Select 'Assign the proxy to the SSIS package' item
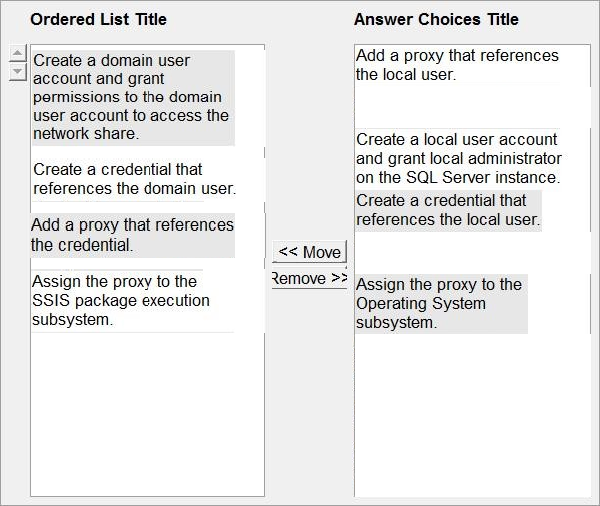The image size is (600, 506). click(132, 301)
